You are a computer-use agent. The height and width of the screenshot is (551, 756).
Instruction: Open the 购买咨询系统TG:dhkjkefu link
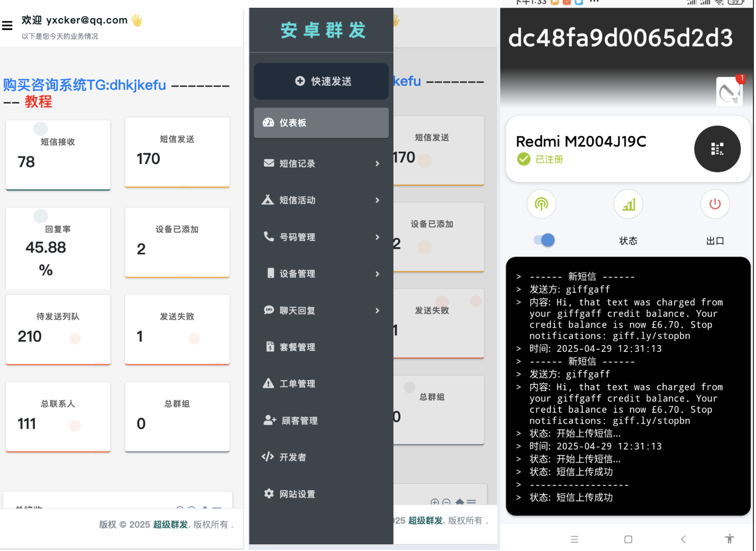(x=85, y=85)
